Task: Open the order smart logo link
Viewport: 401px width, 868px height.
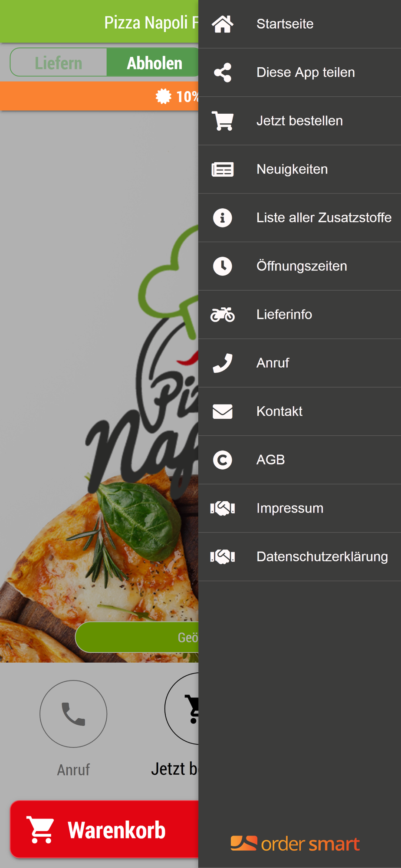Action: click(x=295, y=844)
